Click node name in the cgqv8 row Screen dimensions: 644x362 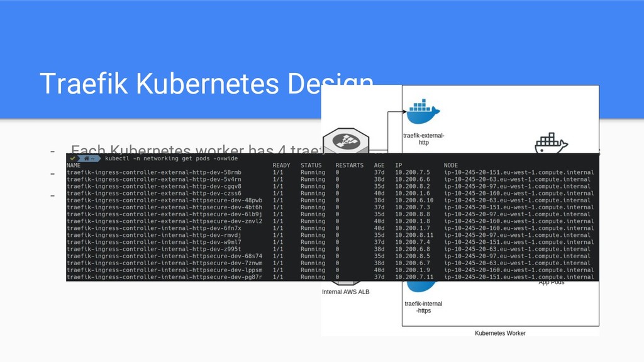coord(517,186)
